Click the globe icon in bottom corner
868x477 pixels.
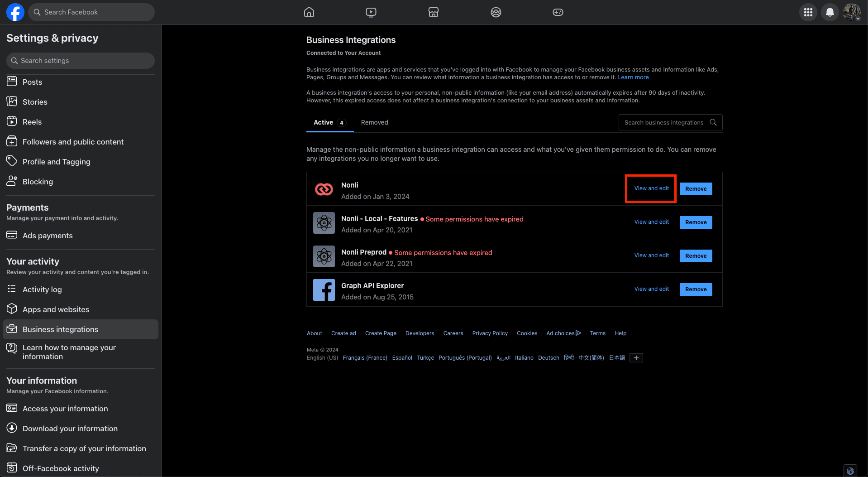850,470
